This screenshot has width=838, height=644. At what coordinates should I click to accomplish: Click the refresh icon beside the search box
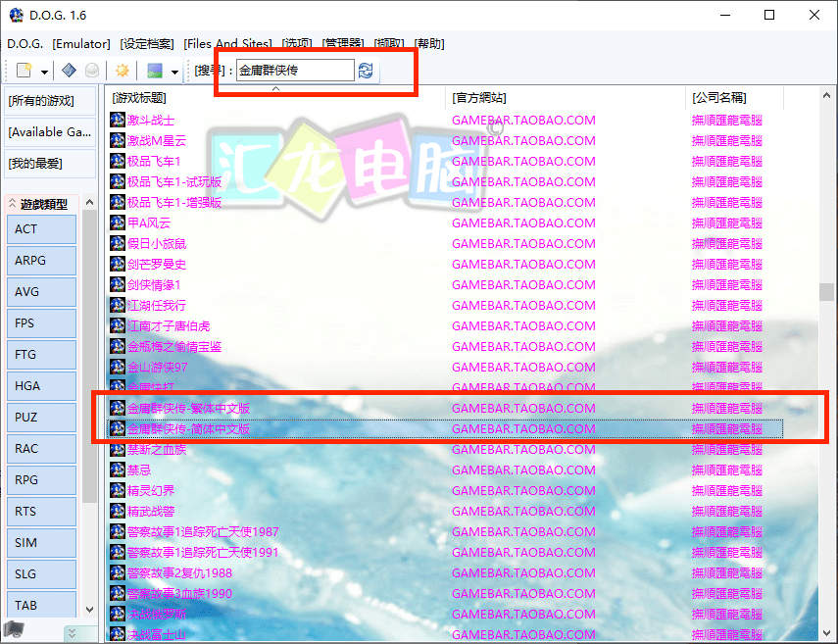click(x=366, y=70)
